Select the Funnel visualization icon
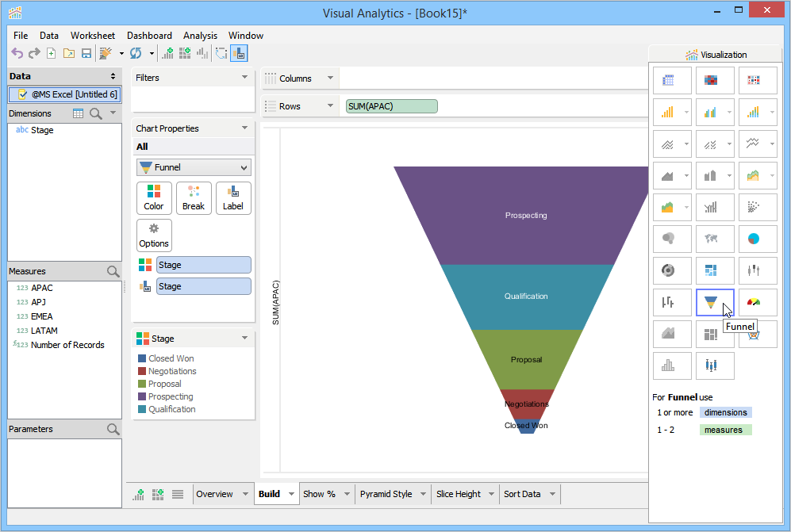 (x=715, y=303)
